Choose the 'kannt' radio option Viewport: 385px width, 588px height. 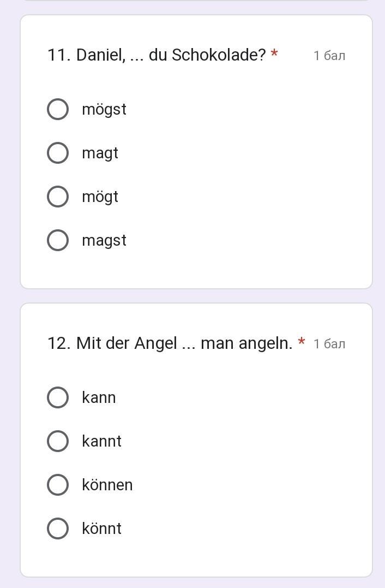(58, 441)
